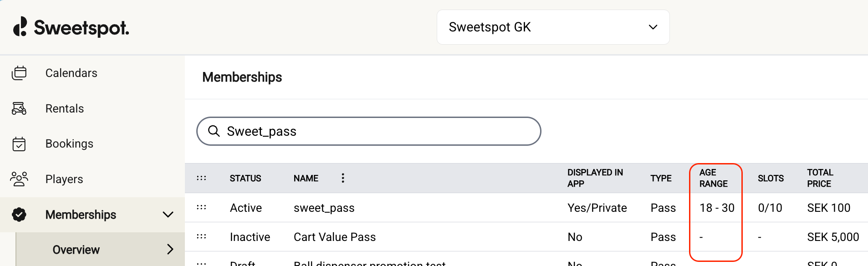Click the Bookings calendar-check icon
The height and width of the screenshot is (266, 868).
(19, 144)
